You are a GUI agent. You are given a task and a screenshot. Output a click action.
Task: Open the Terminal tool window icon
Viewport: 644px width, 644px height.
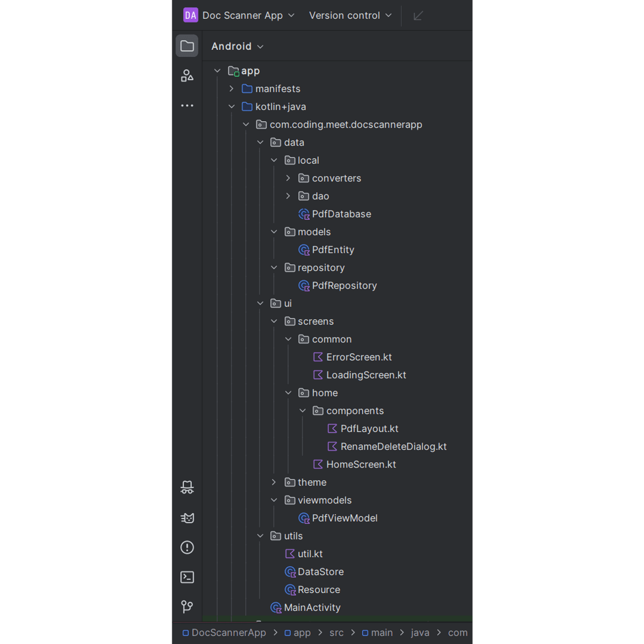[187, 577]
